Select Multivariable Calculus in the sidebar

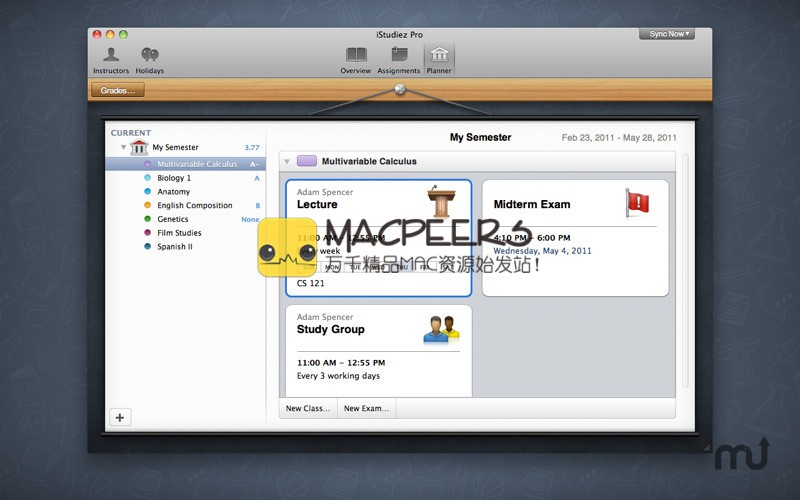[x=185, y=164]
